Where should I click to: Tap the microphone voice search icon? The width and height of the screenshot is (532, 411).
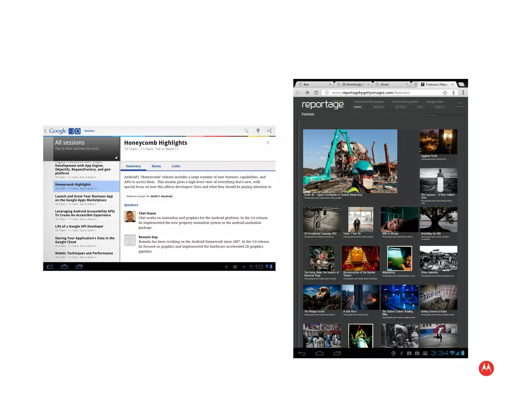click(454, 93)
